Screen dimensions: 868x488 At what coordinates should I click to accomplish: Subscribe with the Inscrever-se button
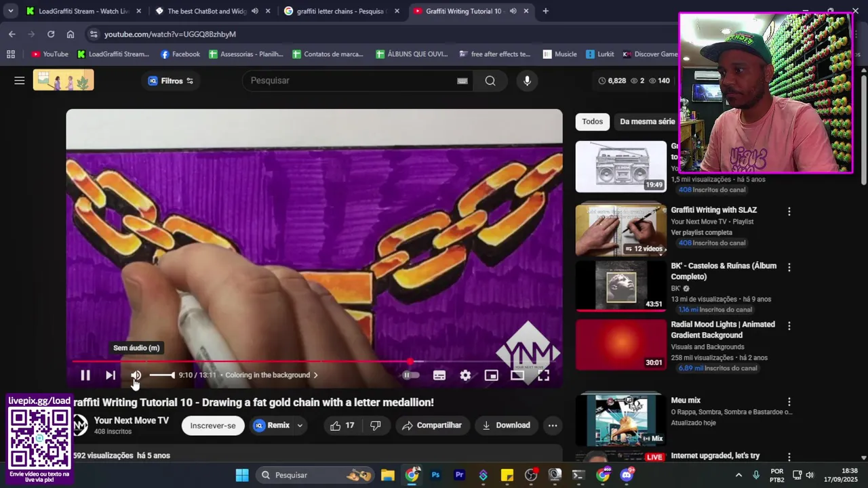click(213, 426)
